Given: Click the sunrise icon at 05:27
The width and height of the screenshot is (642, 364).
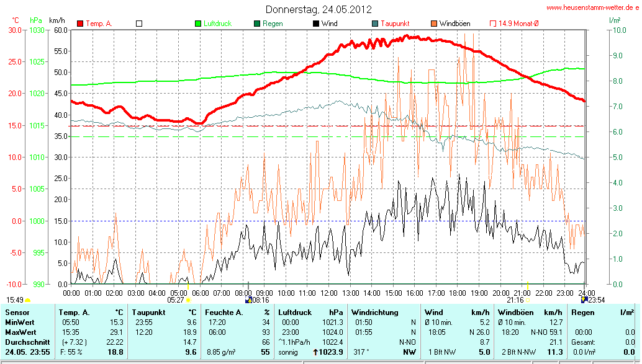Looking at the screenshot, I should [x=188, y=300].
